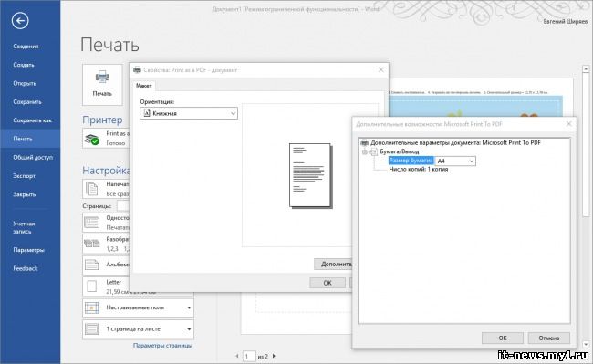This screenshot has height=364, width=593.
Task: Select the Печать sidebar item
Action: pyautogui.click(x=30, y=139)
